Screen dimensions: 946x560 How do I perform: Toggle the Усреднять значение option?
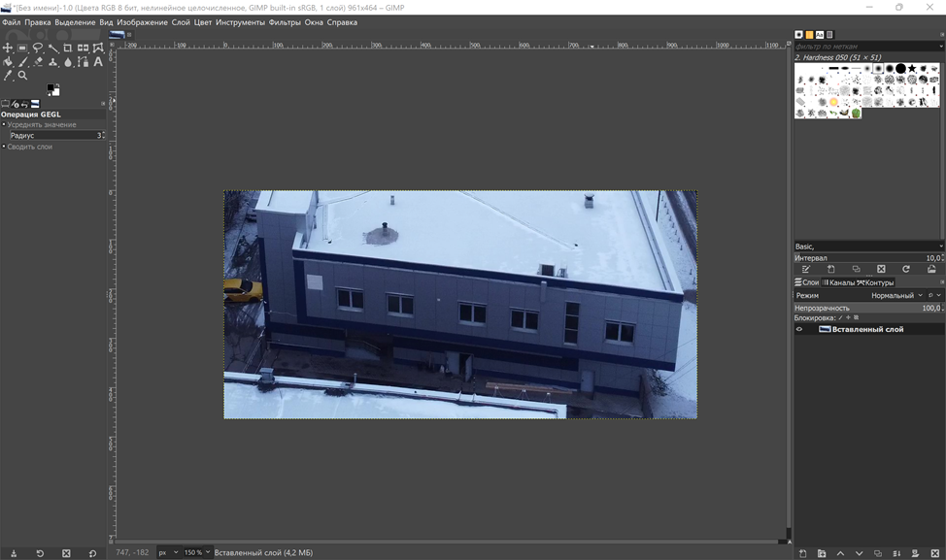pyautogui.click(x=4, y=124)
